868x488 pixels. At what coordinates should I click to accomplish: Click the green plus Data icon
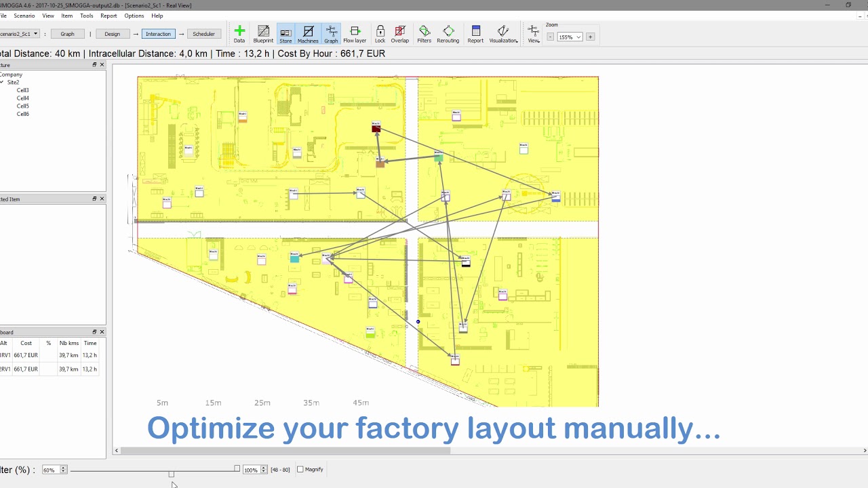239,34
